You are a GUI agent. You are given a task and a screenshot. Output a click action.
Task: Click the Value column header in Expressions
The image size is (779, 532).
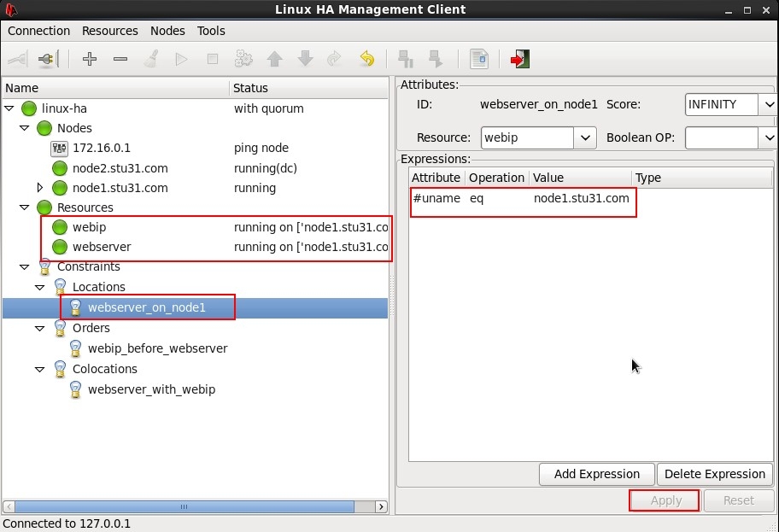580,178
